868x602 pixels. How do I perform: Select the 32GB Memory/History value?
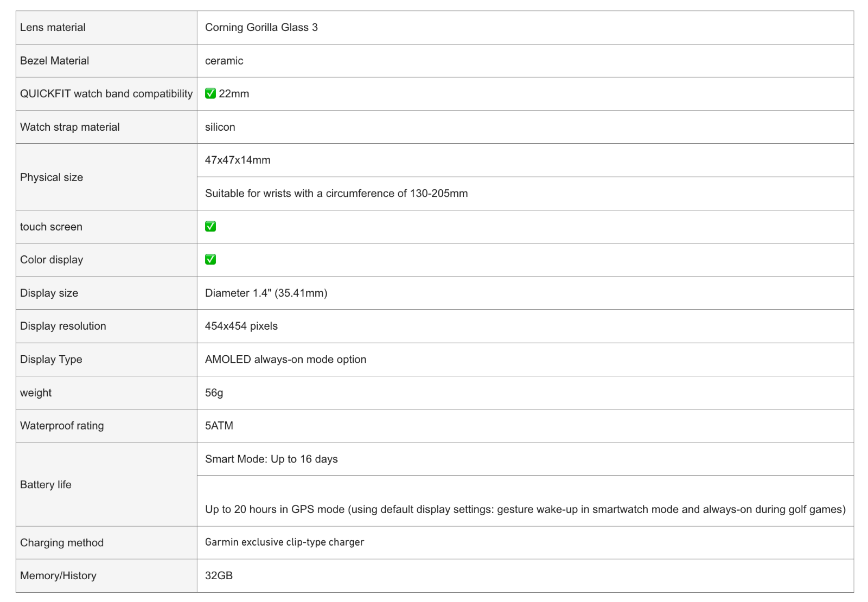(x=219, y=575)
